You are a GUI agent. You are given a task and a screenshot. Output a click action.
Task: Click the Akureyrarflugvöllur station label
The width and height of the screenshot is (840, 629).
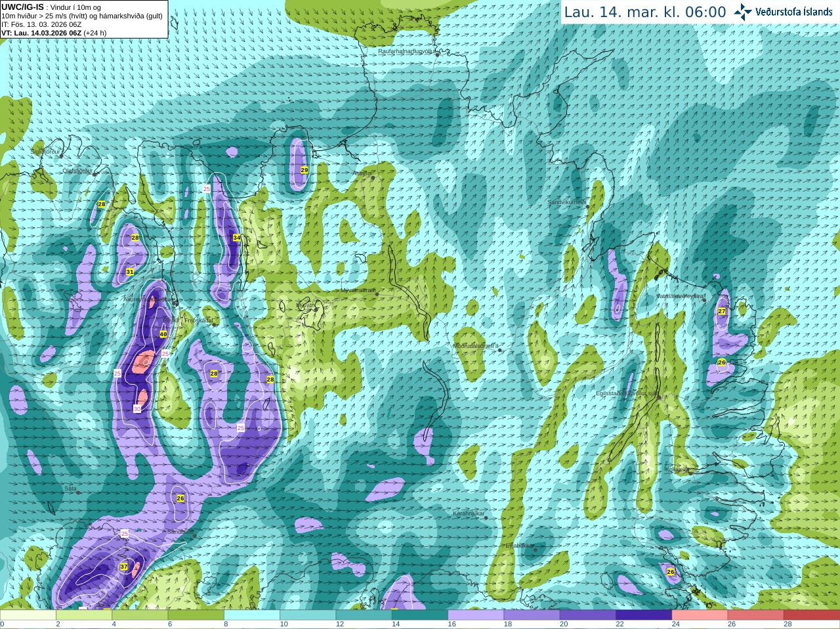148,299
